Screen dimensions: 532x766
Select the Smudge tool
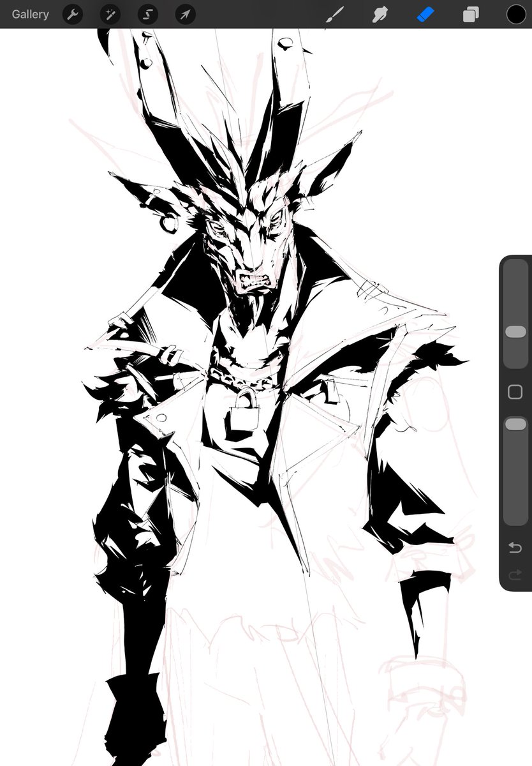[x=380, y=14]
